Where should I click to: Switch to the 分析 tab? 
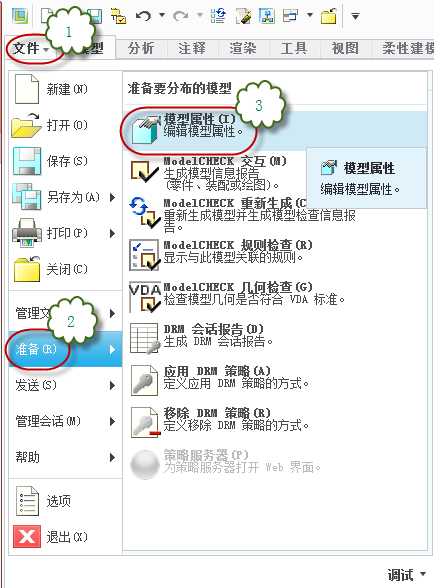click(141, 48)
